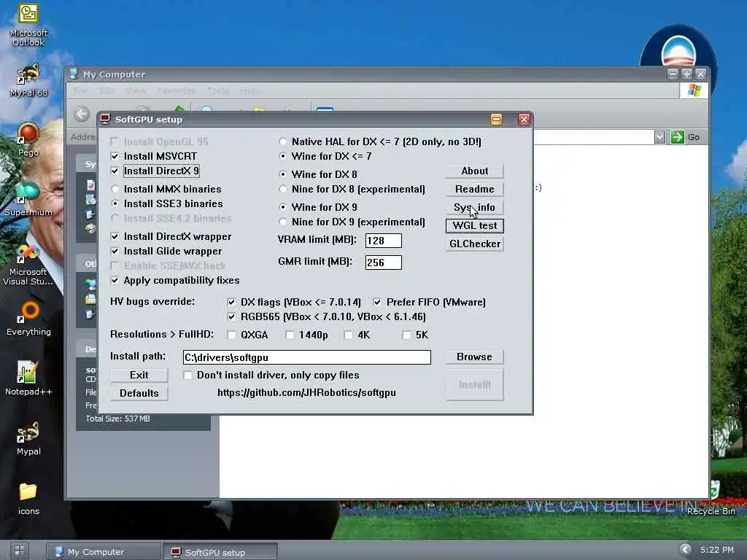The width and height of the screenshot is (747, 560).
Task: Select Nine for DX 8 (experimental)
Action: (283, 189)
